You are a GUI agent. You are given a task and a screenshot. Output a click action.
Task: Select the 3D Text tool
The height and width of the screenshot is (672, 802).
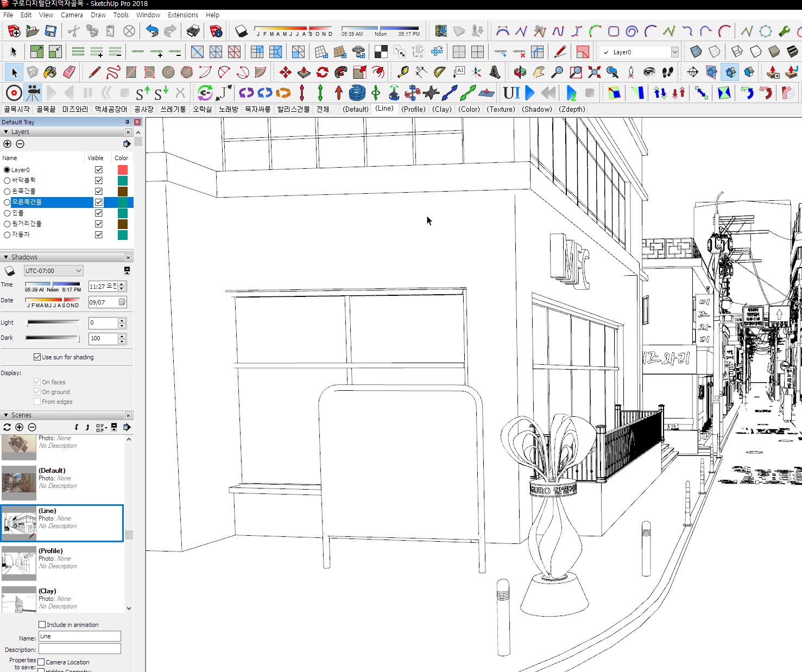[495, 72]
